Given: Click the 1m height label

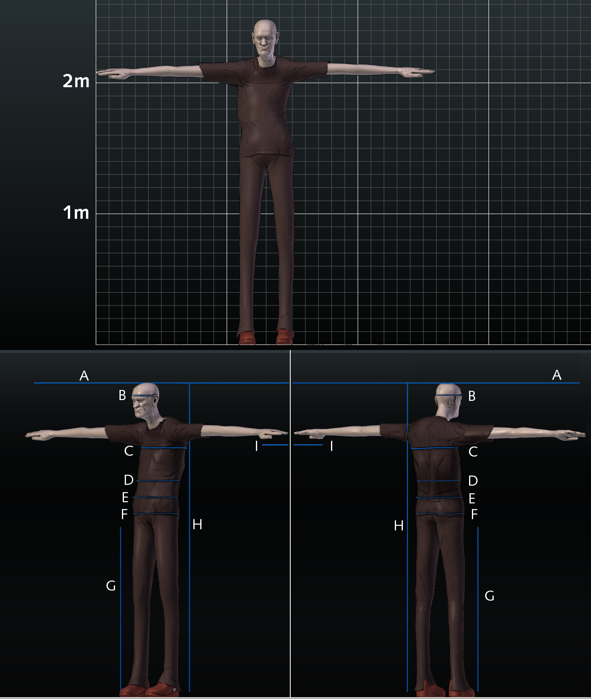Looking at the screenshot, I should (76, 212).
